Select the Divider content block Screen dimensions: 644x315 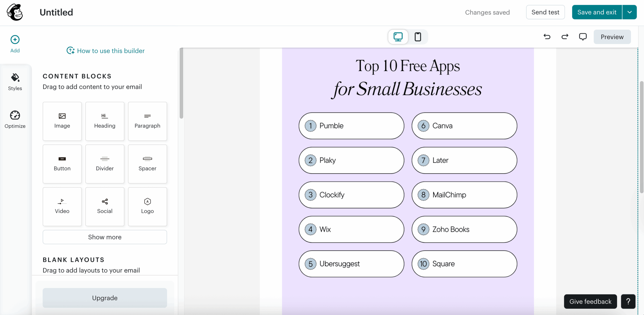click(x=105, y=164)
